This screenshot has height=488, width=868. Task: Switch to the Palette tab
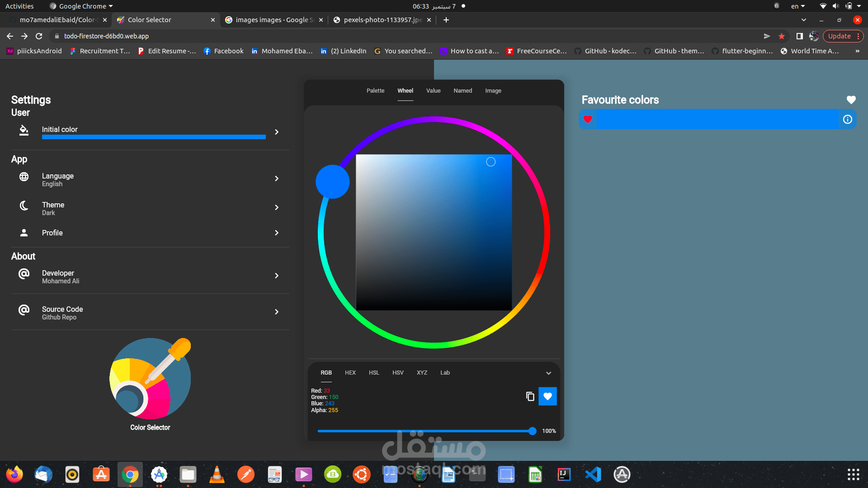[375, 91]
